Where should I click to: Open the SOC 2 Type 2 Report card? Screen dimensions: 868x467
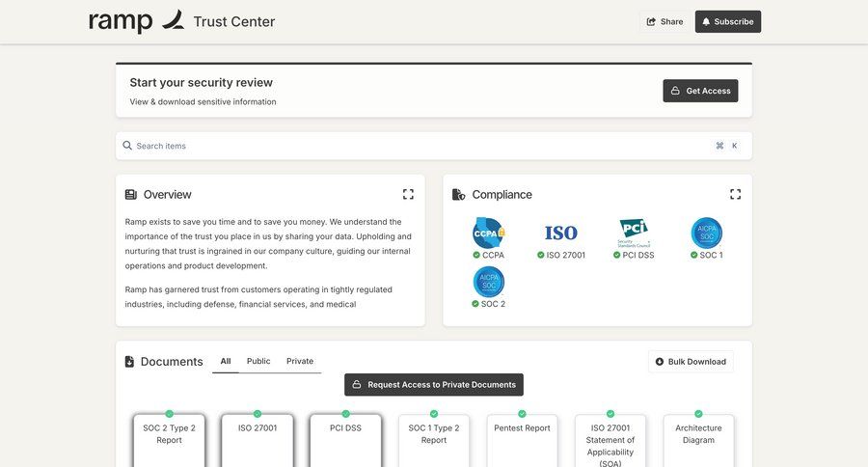170,440
